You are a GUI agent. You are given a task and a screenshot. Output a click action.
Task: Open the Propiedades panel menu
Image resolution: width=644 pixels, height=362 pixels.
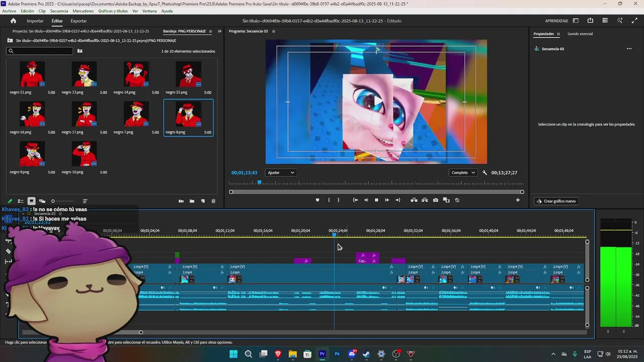[558, 34]
